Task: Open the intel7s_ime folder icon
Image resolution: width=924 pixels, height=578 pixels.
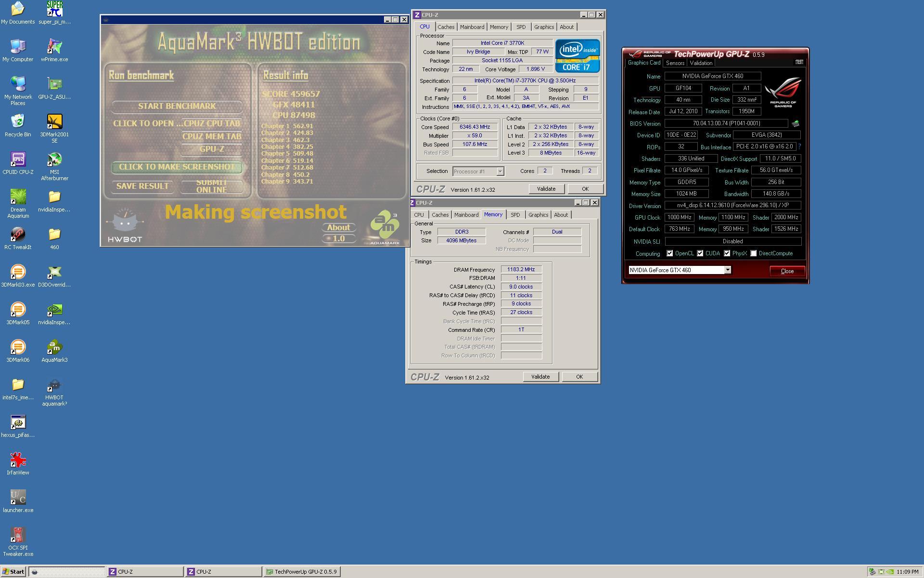Action: [x=18, y=389]
